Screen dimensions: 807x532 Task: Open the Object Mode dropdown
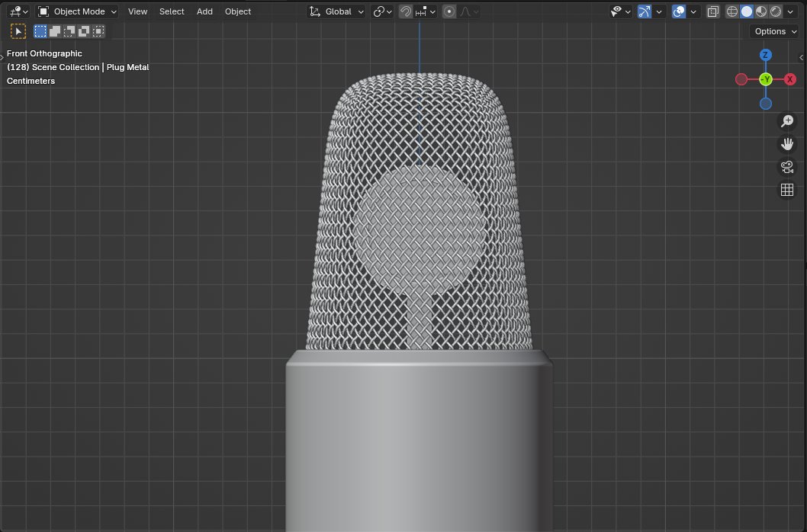[77, 11]
